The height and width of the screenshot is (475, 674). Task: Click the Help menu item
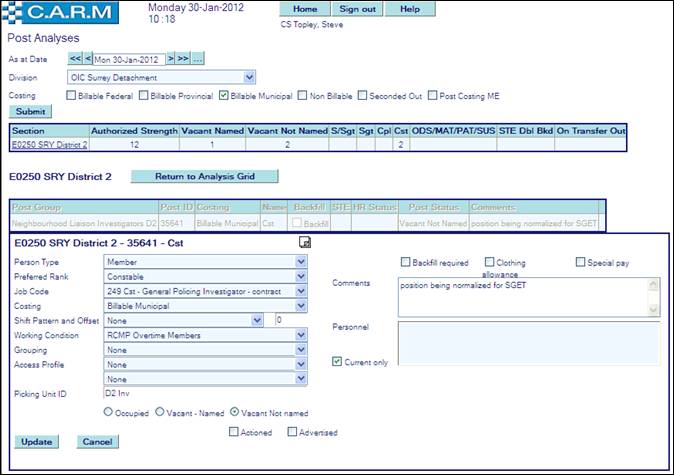pyautogui.click(x=410, y=9)
